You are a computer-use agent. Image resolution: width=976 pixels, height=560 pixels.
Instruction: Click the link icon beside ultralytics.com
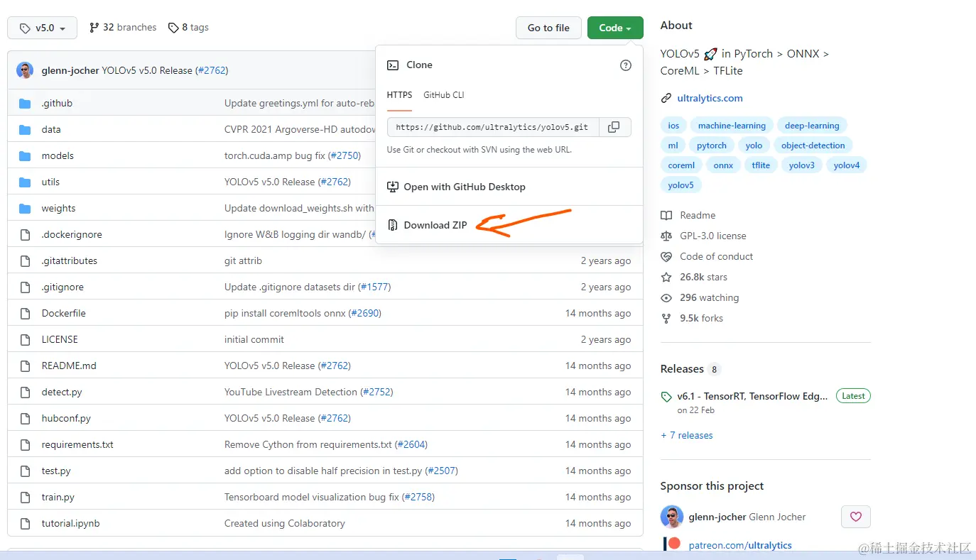click(666, 99)
